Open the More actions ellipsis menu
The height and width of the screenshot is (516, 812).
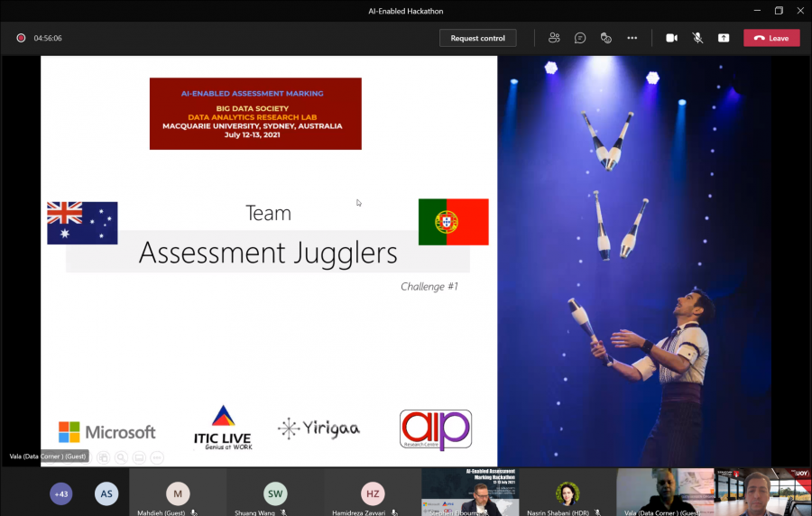(632, 38)
